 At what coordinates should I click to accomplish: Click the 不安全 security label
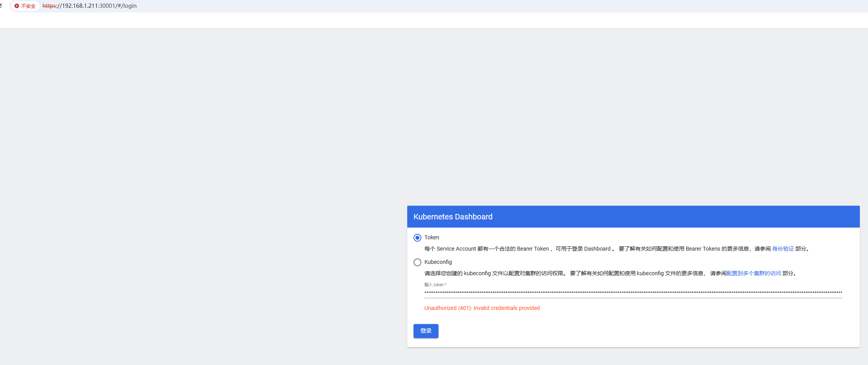28,6
